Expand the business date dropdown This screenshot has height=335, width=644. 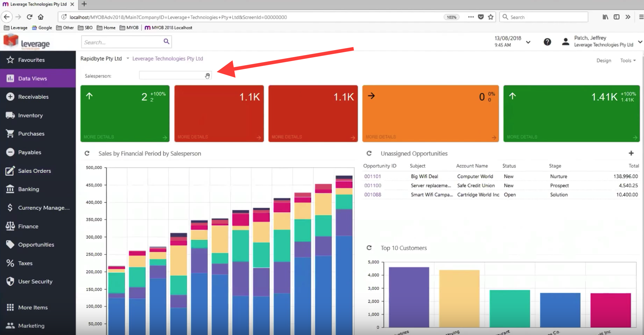(x=528, y=42)
